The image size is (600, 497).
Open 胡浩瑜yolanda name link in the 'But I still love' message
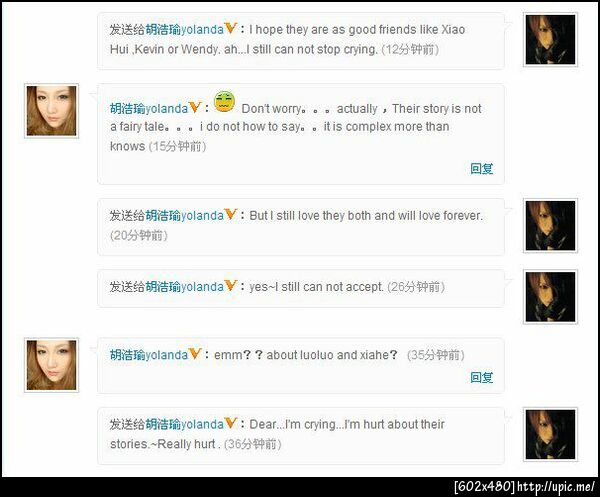[x=184, y=215]
